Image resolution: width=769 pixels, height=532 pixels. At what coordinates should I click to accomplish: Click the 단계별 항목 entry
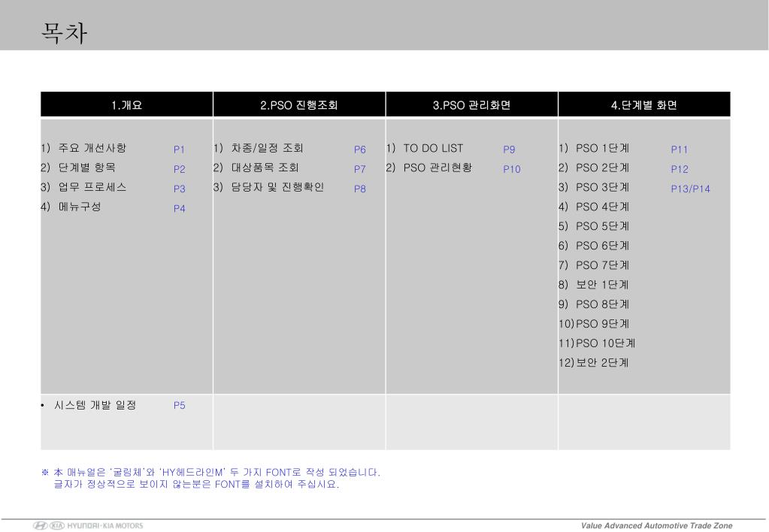86,168
